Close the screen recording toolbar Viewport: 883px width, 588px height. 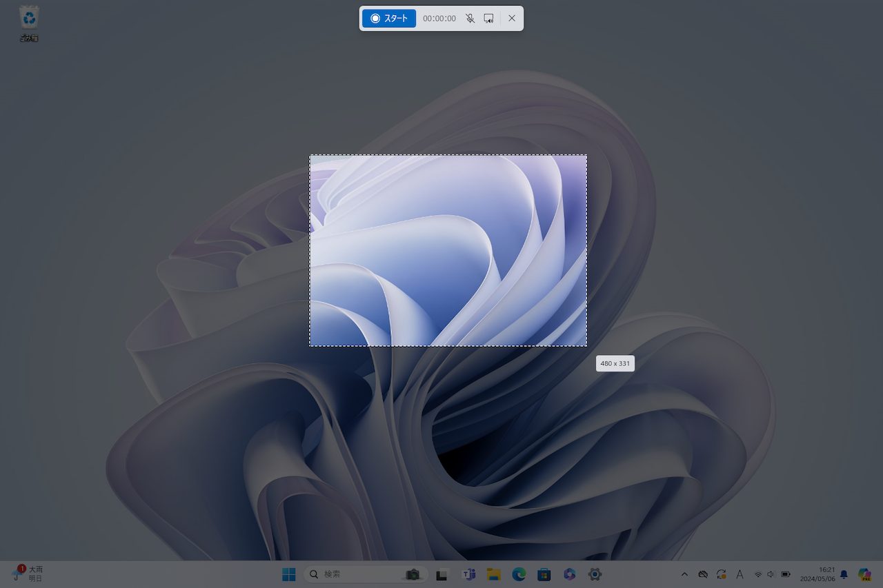512,19
